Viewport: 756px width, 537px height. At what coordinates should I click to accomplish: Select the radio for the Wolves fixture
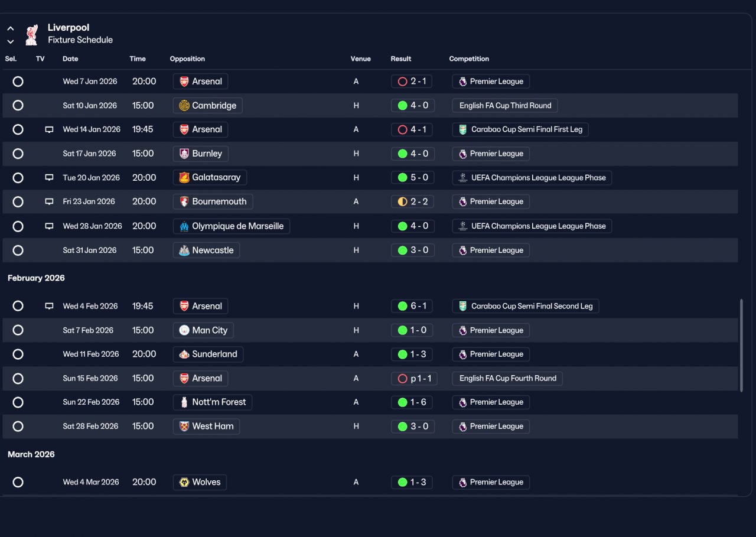[18, 482]
